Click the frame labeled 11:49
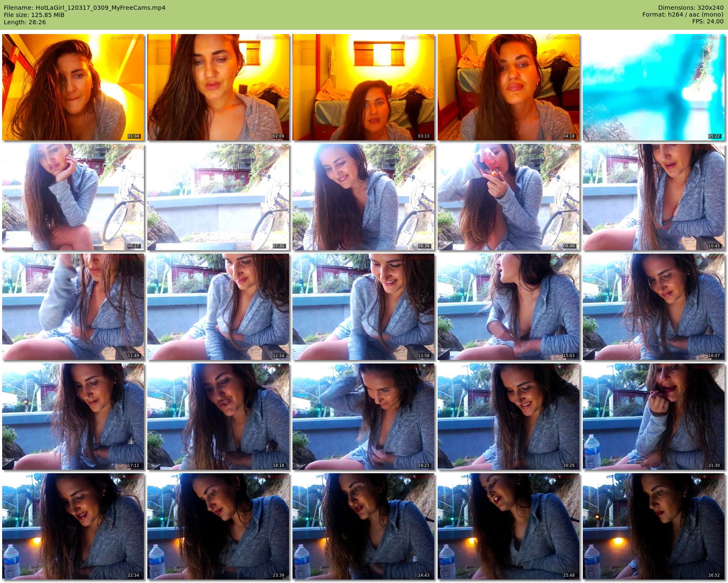The width and height of the screenshot is (728, 583). tap(73, 307)
